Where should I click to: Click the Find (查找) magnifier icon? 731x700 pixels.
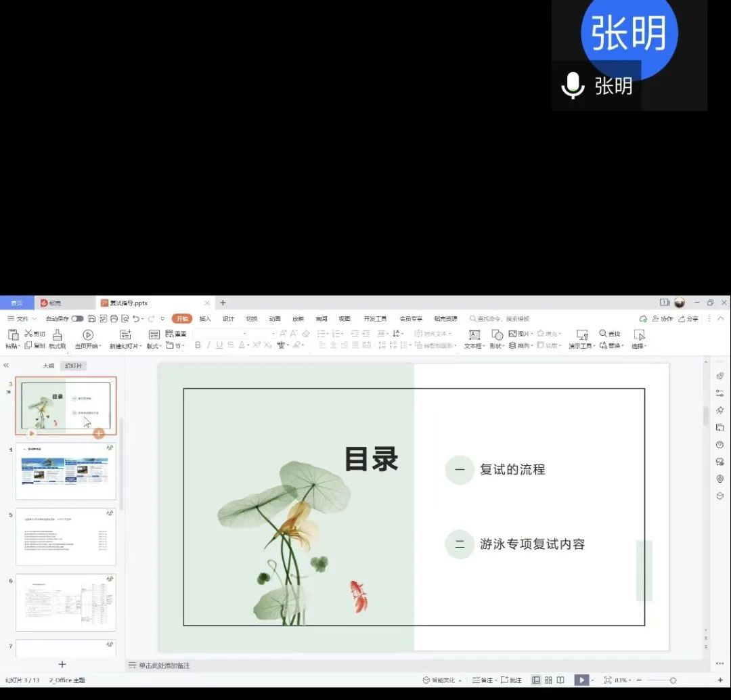point(603,334)
